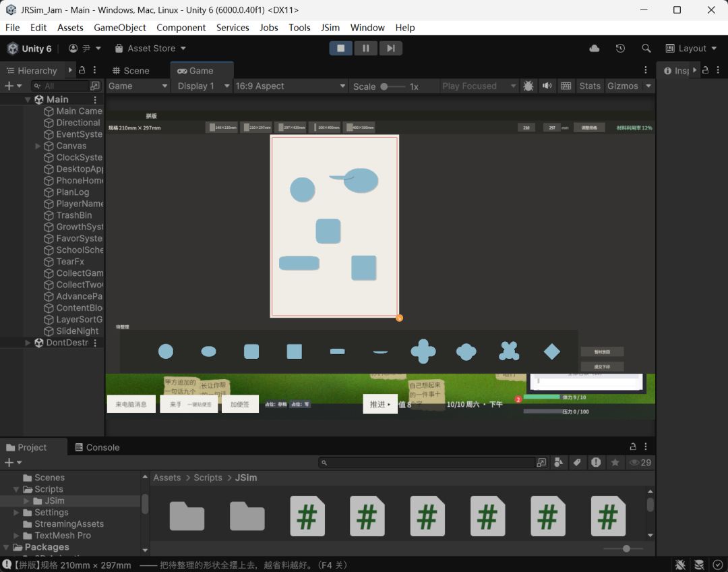
Task: Open the GameObject menu
Action: pos(120,28)
